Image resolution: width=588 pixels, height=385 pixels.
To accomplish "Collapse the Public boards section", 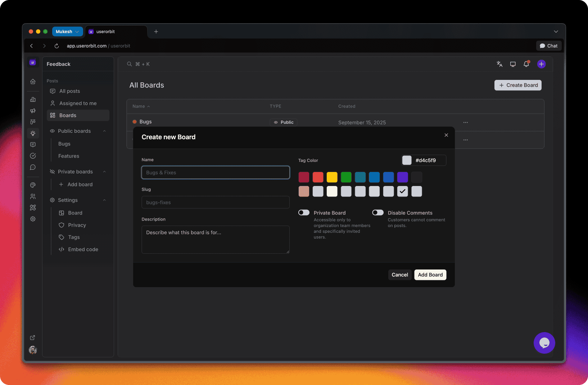I will 104,131.
